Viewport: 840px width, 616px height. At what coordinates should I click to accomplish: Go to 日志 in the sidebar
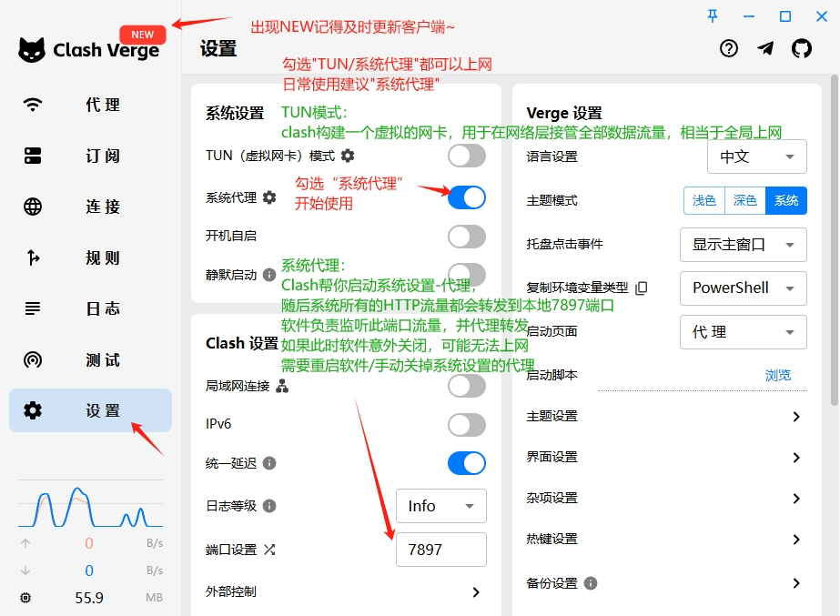point(90,308)
